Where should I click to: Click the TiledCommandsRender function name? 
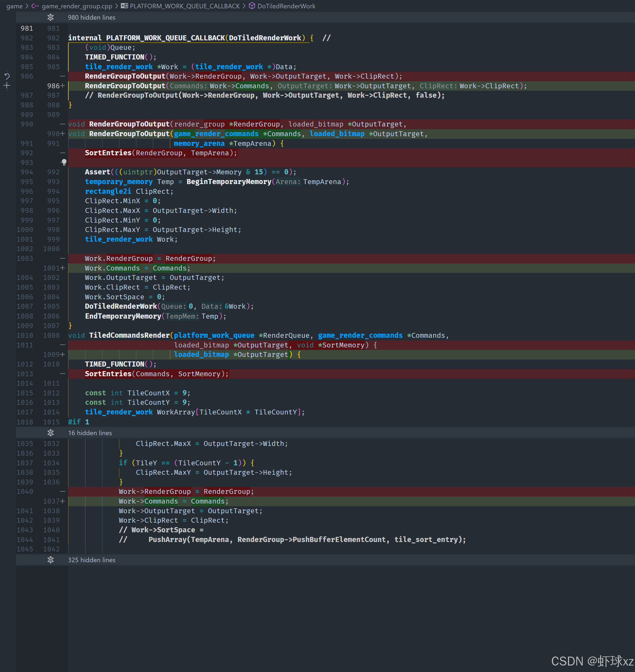(x=129, y=336)
